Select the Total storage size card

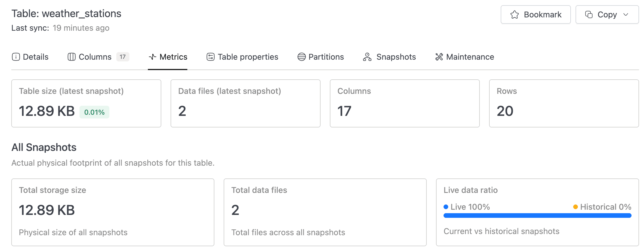pos(113,212)
